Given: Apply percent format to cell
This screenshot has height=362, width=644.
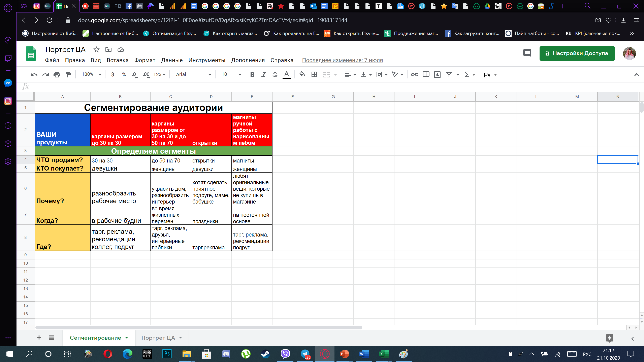Looking at the screenshot, I should click(124, 74).
